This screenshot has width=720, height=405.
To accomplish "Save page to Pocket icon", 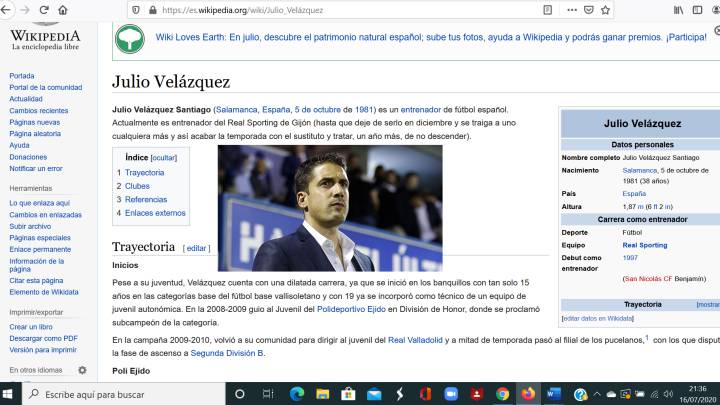I will click(589, 10).
